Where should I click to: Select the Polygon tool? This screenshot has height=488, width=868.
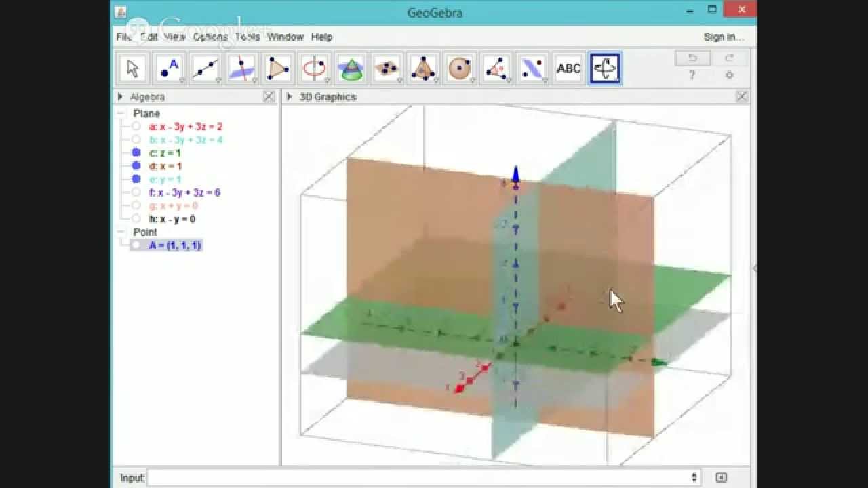[x=278, y=68]
